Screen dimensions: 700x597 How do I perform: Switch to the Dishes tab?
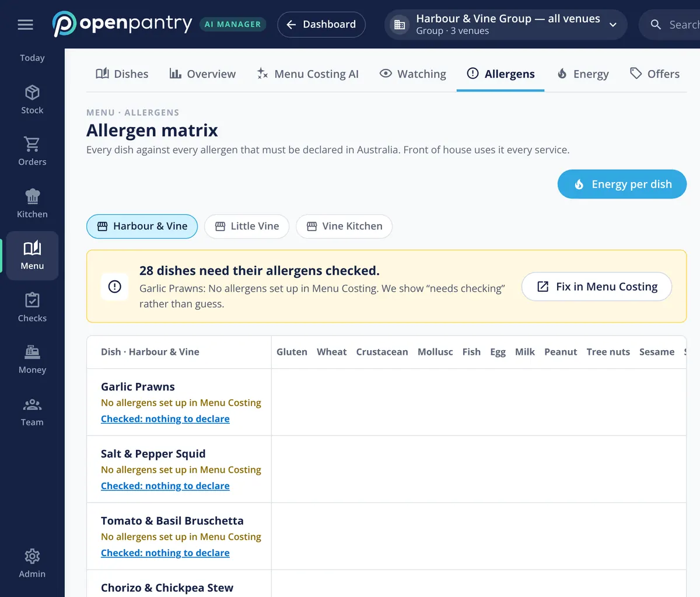[x=122, y=74]
